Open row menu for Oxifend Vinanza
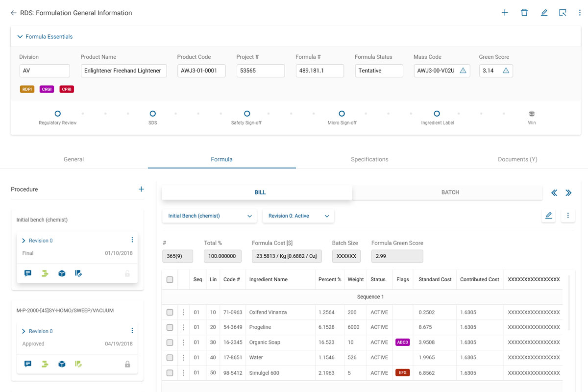This screenshot has height=392, width=588. (x=184, y=312)
